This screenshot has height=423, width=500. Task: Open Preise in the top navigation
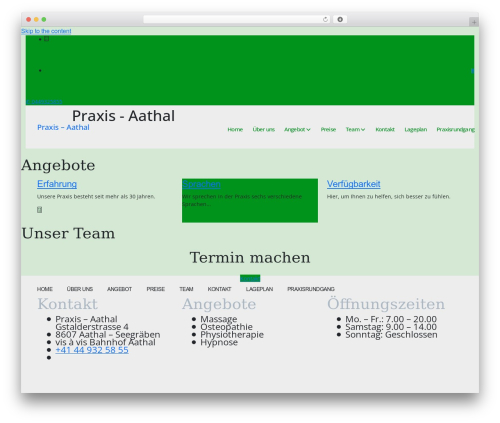[328, 129]
